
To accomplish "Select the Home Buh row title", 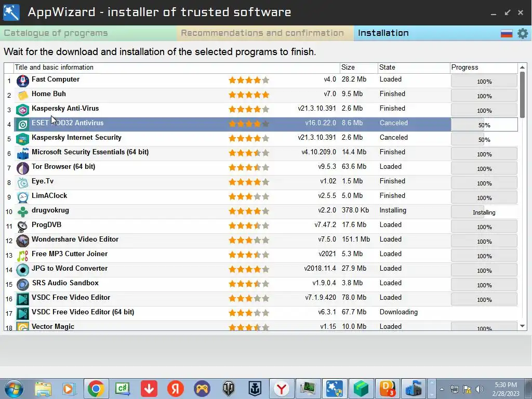I will click(49, 94).
